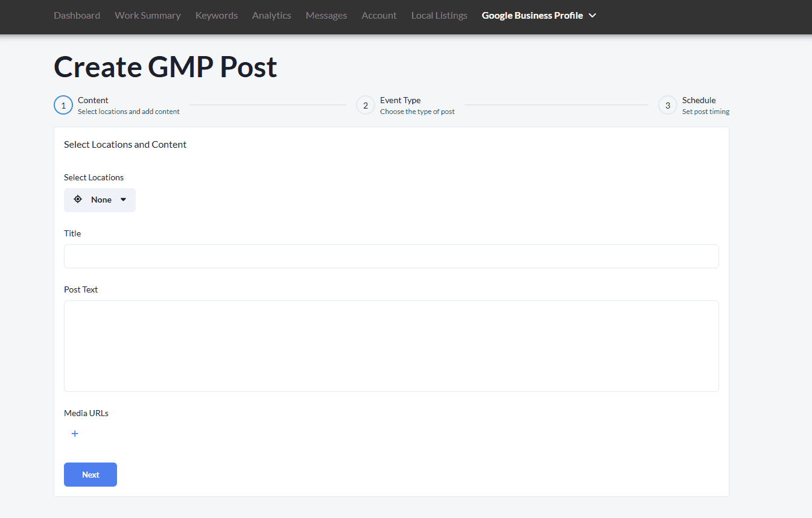Focus the Post Text textarea
The width and height of the screenshot is (812, 518).
tap(391, 346)
